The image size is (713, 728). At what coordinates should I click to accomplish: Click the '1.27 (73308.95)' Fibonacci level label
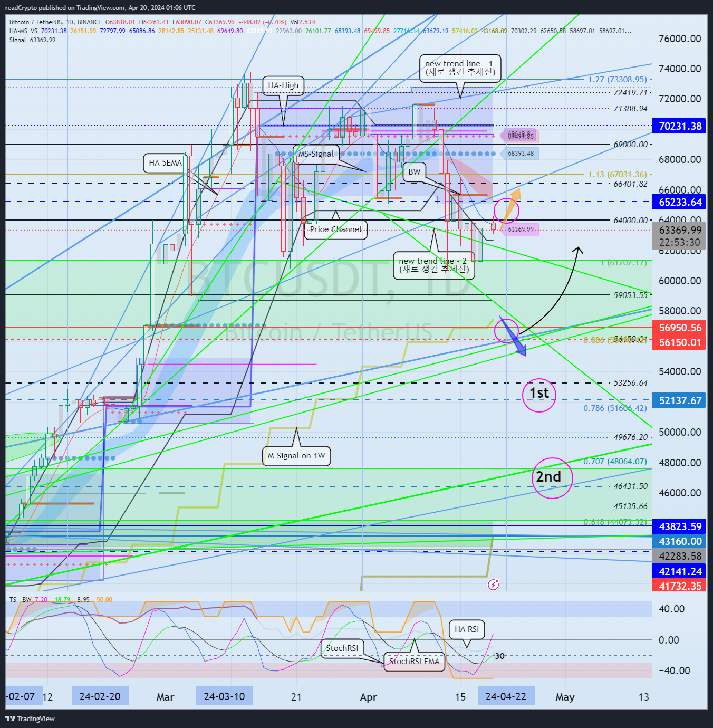(618, 80)
